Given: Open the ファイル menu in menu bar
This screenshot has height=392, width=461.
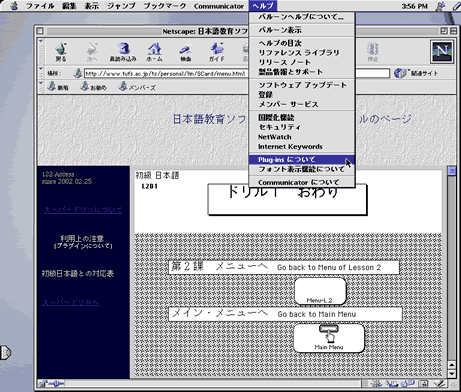Looking at the screenshot, I should click(40, 6).
